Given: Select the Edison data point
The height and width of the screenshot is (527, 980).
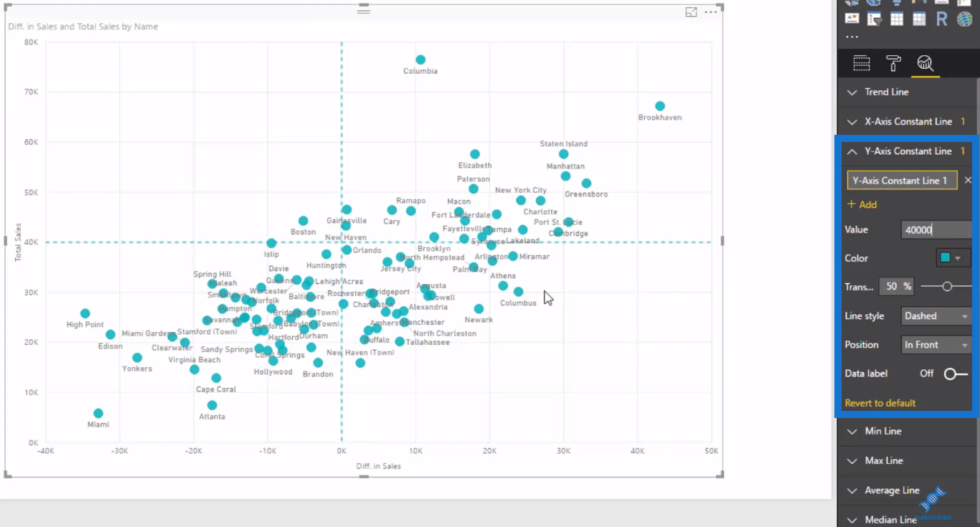Looking at the screenshot, I should point(110,335).
